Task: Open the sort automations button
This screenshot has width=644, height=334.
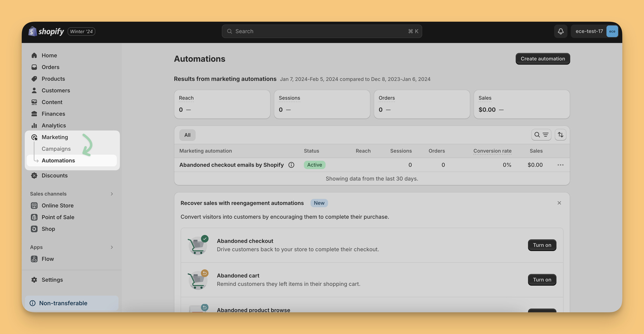Action: pyautogui.click(x=560, y=135)
